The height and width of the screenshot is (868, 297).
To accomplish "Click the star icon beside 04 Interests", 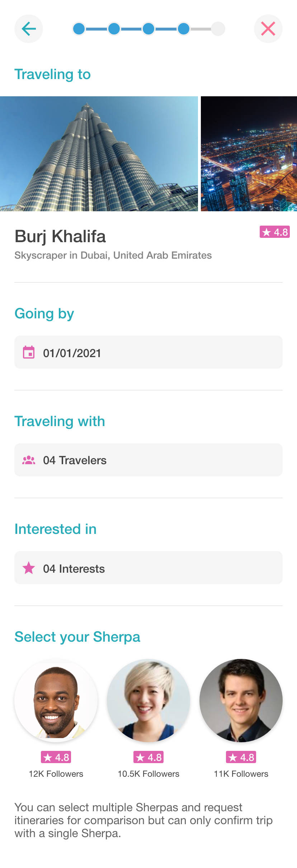I will [x=29, y=568].
